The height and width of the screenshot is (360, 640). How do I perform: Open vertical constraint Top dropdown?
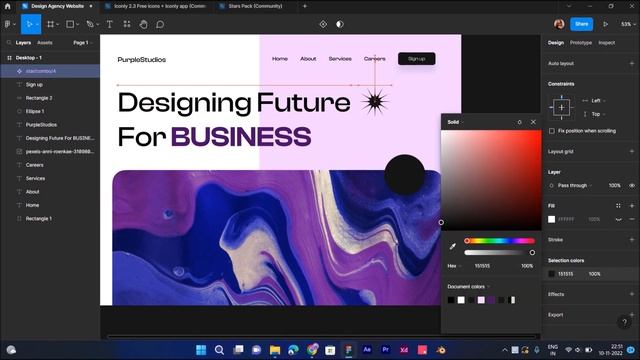[598, 114]
